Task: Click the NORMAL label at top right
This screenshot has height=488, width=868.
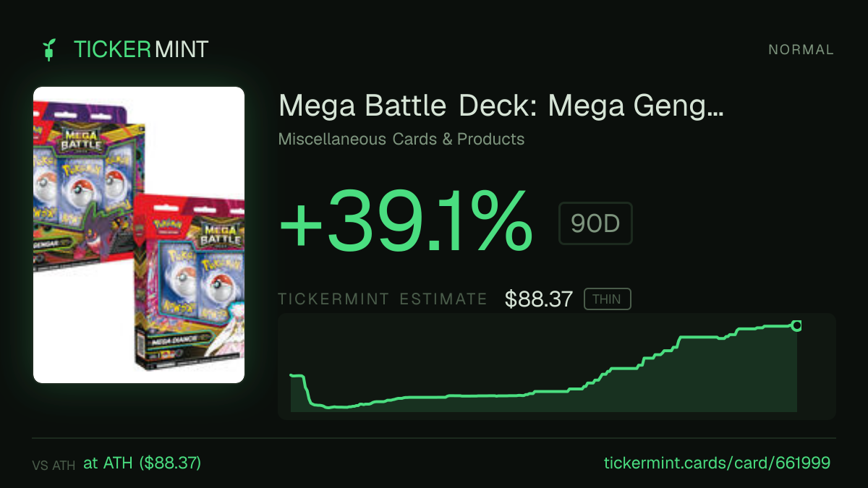Action: (x=801, y=50)
